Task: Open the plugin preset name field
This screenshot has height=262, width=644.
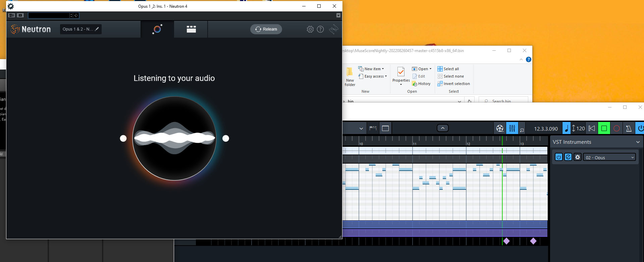Action: (49, 15)
